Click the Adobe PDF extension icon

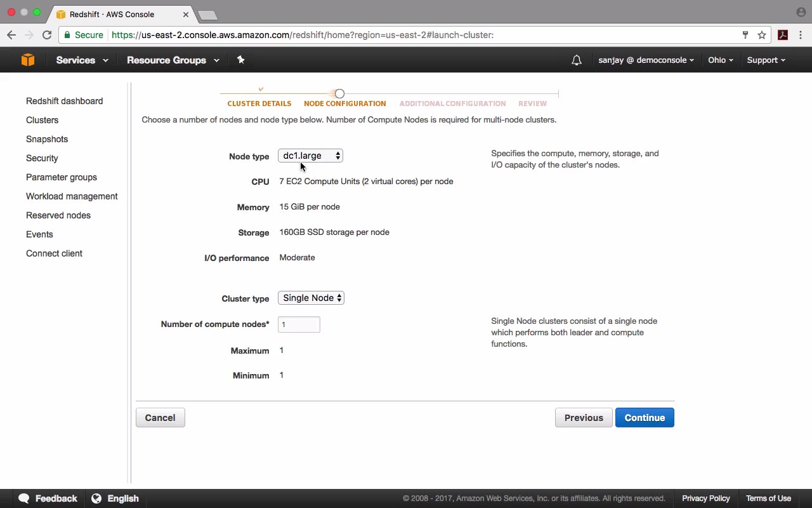coord(783,35)
